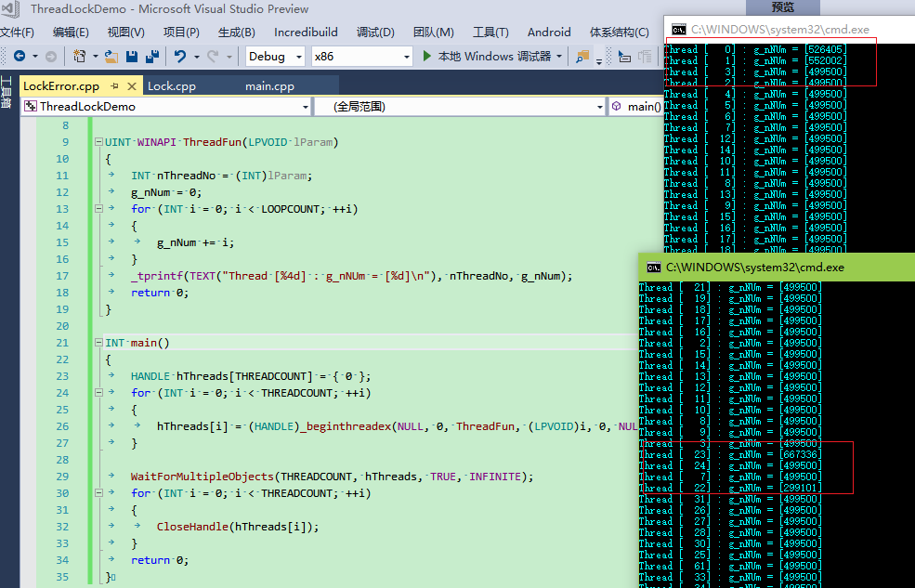This screenshot has height=588, width=915.
Task: Click the new project icon
Action: [80, 57]
